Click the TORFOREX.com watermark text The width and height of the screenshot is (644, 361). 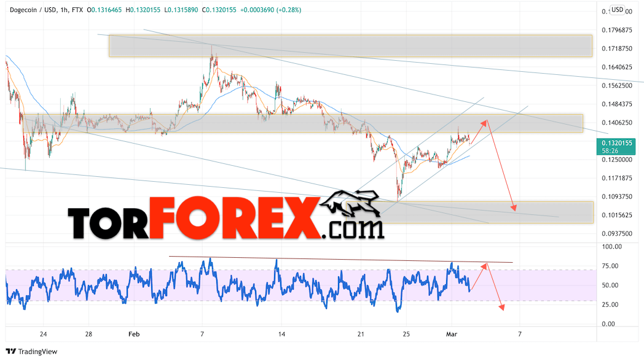point(226,218)
